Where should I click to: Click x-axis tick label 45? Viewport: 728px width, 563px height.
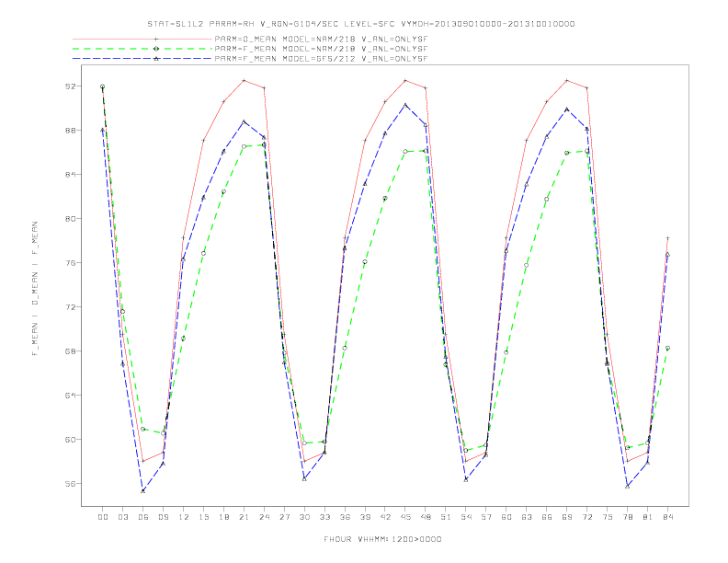tap(405, 517)
